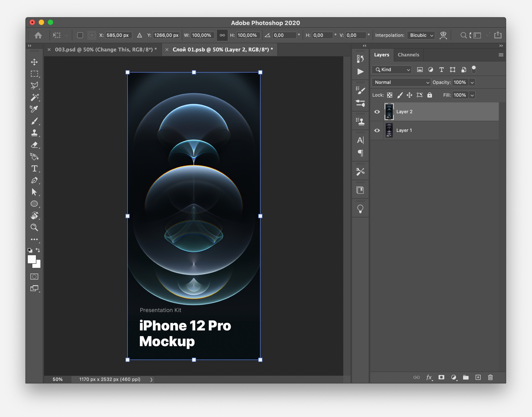Image resolution: width=532 pixels, height=417 pixels.
Task: Hide Layer 1 visibility
Action: (377, 130)
